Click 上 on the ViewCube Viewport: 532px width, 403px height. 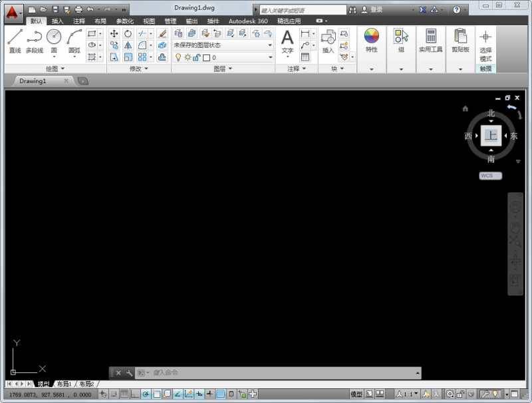click(x=491, y=136)
